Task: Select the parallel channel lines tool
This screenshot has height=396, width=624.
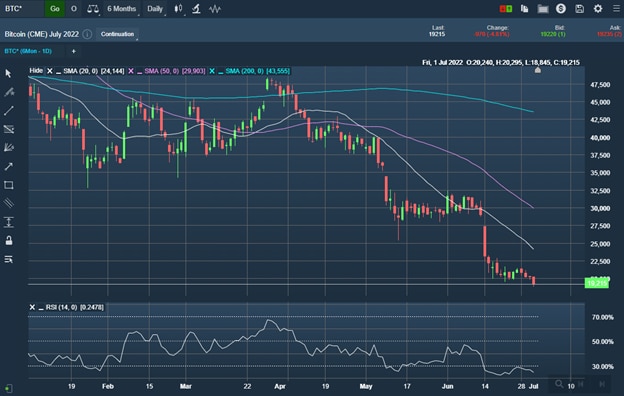Action: tap(8, 203)
